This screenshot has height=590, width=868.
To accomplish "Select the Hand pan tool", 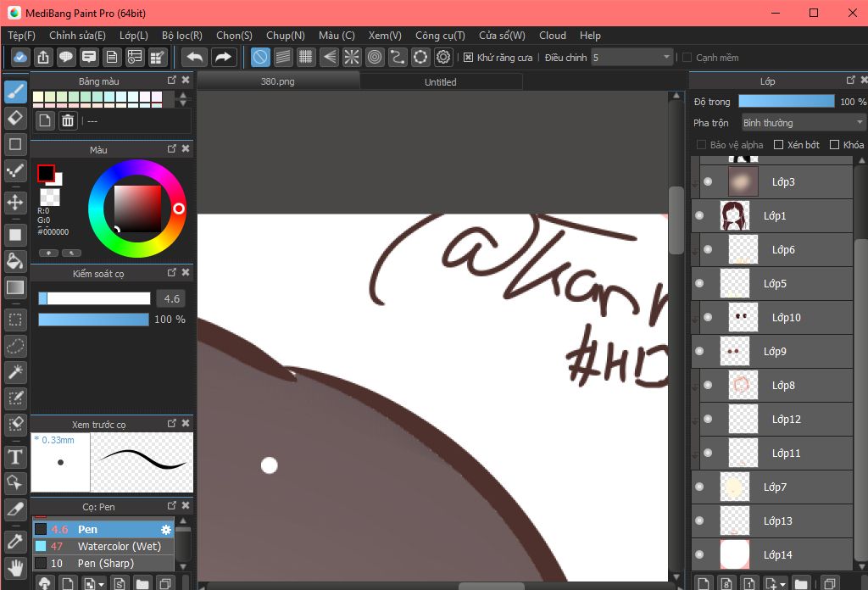I will (x=15, y=568).
